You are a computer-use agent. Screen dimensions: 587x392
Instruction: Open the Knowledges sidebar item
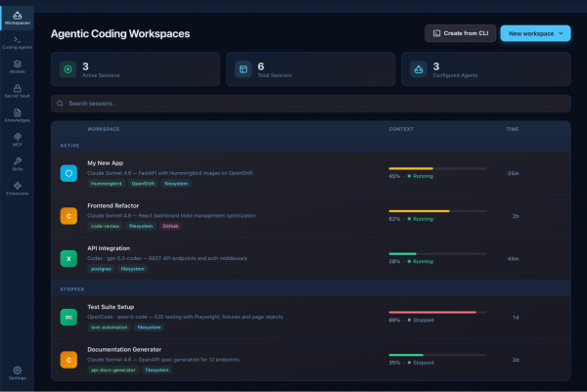(x=18, y=115)
